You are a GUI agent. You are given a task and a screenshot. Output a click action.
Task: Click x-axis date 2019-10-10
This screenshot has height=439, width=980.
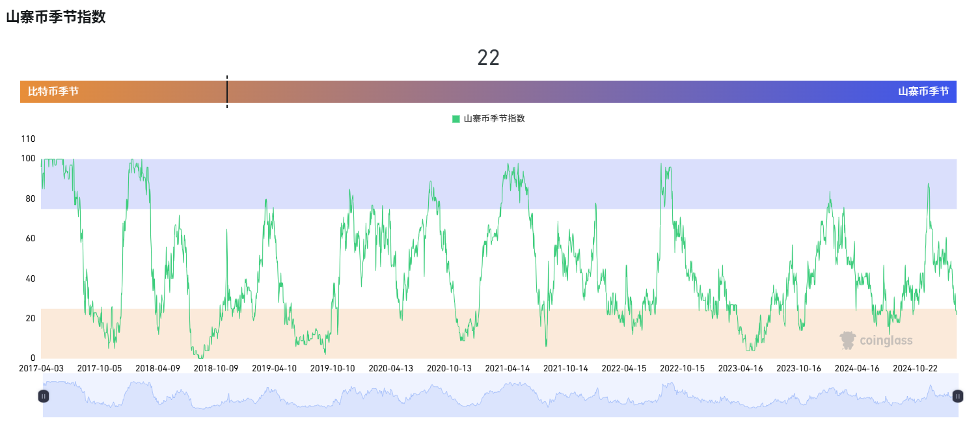333,368
